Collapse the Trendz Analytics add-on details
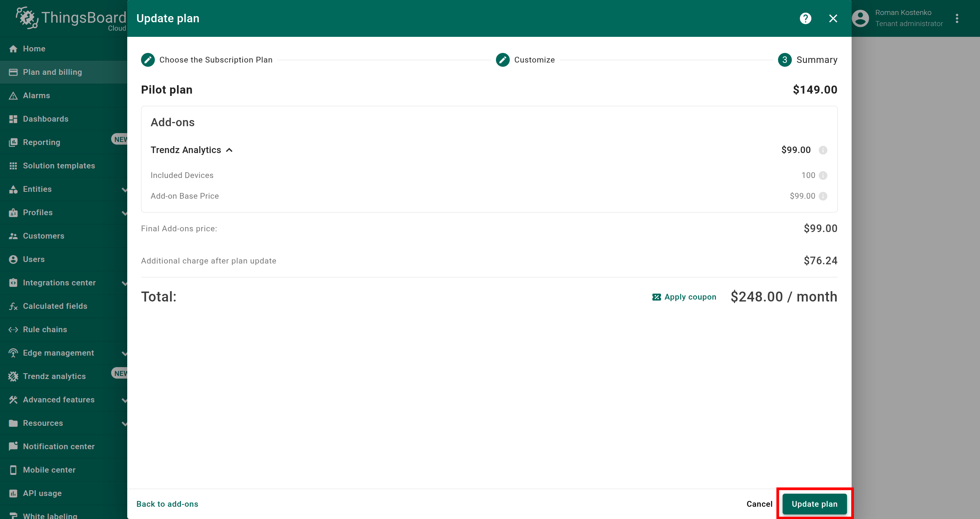980x519 pixels. [x=230, y=150]
